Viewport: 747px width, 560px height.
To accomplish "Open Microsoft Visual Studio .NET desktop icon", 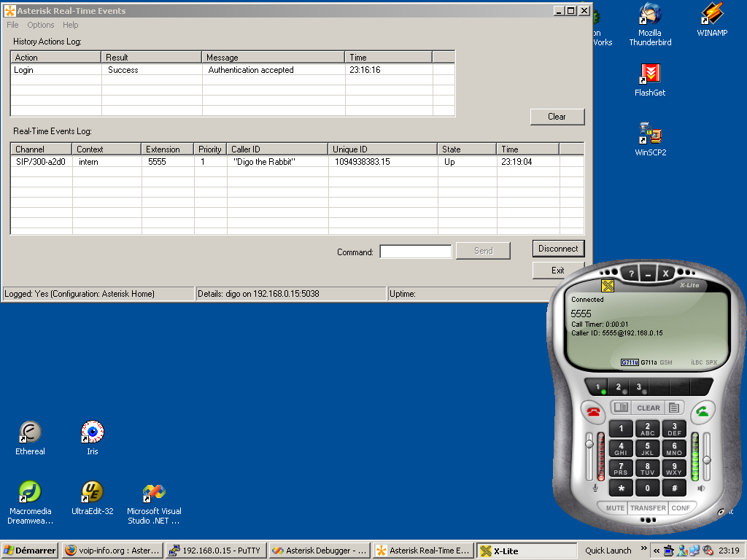I will click(154, 505).
